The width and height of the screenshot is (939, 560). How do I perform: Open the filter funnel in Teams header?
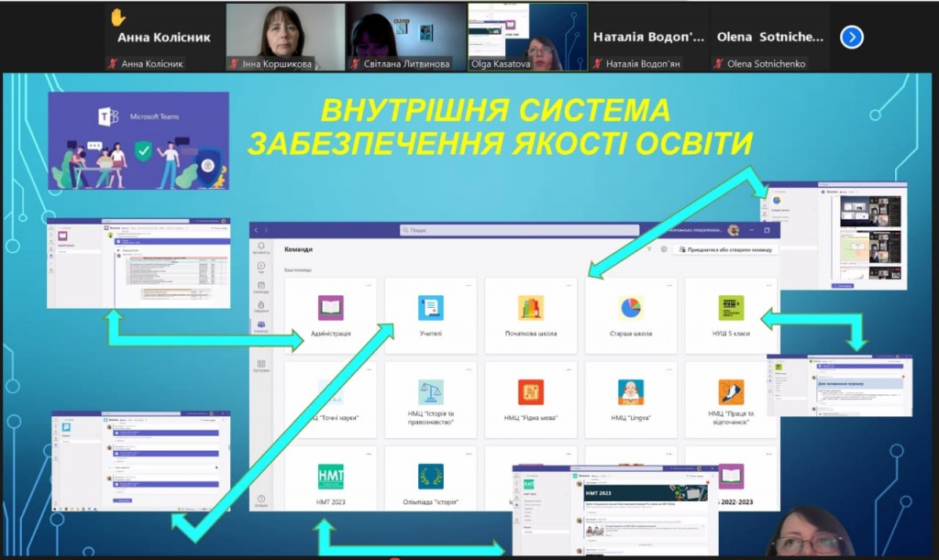click(x=649, y=248)
